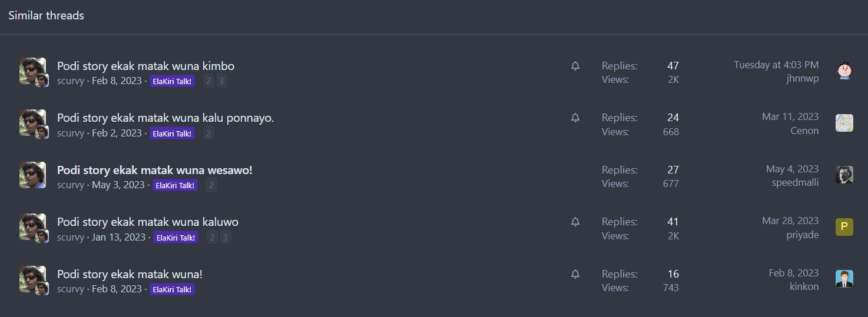868x317 pixels.
Task: Click the bell icon on the kaluwo thread
Action: (x=575, y=222)
